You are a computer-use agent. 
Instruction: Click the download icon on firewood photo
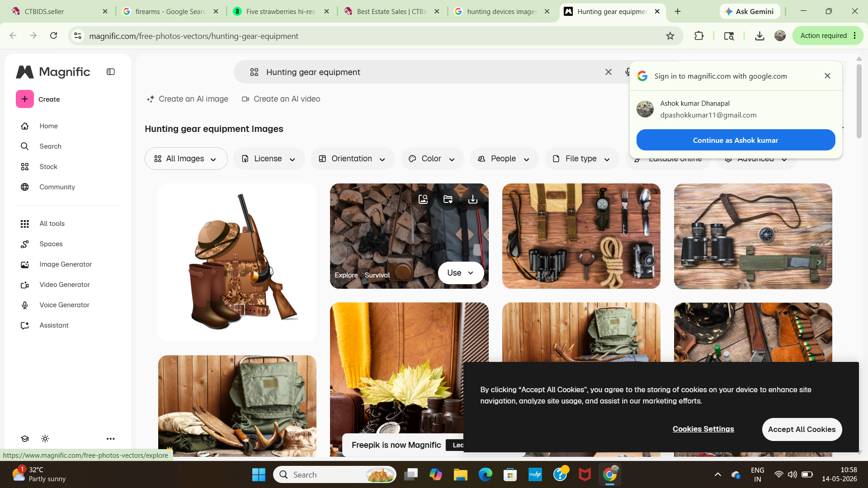coord(472,199)
